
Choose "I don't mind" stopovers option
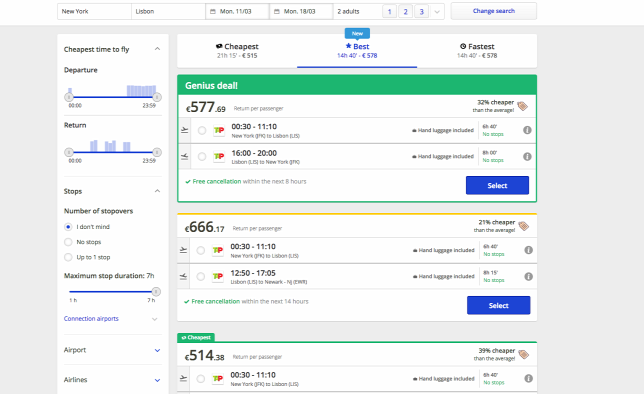point(68,227)
